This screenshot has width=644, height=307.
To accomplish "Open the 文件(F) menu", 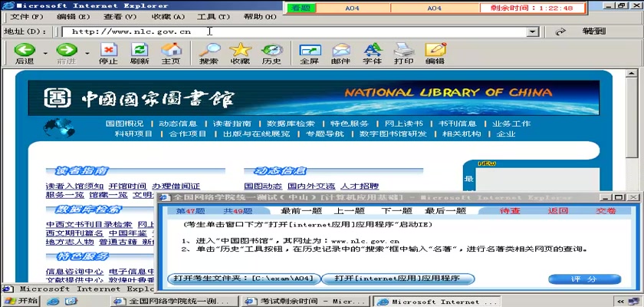I will click(x=26, y=16).
